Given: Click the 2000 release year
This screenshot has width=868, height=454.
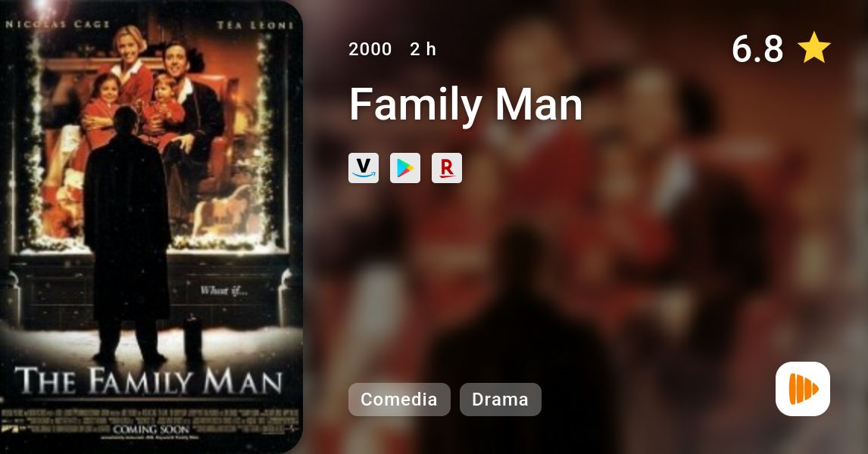Looking at the screenshot, I should click(x=370, y=49).
